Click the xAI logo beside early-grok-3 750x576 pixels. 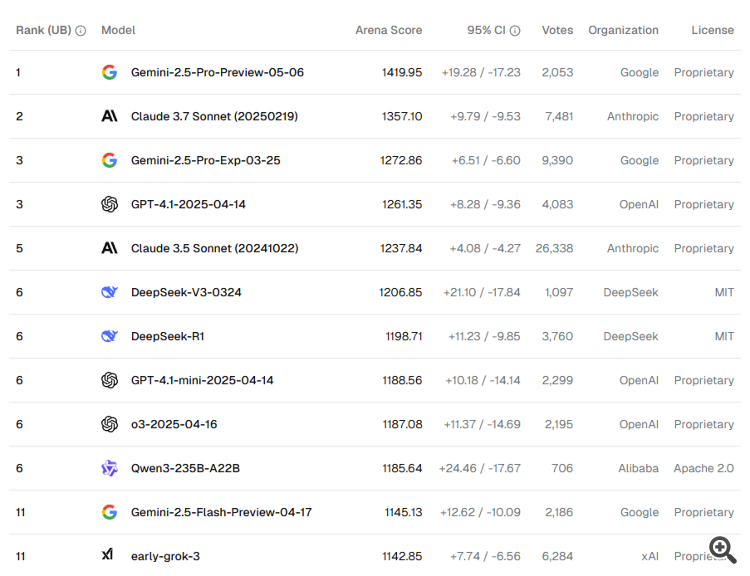click(108, 555)
